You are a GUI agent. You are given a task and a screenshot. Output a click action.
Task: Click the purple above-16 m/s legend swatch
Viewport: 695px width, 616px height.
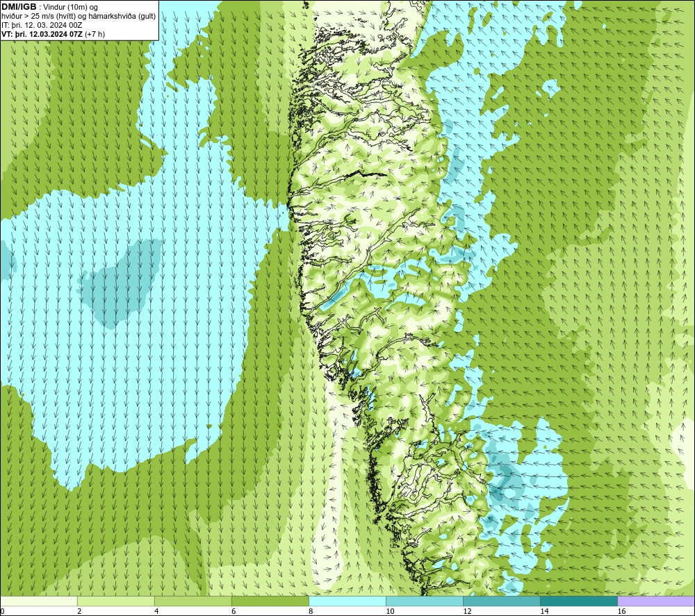[x=656, y=601]
